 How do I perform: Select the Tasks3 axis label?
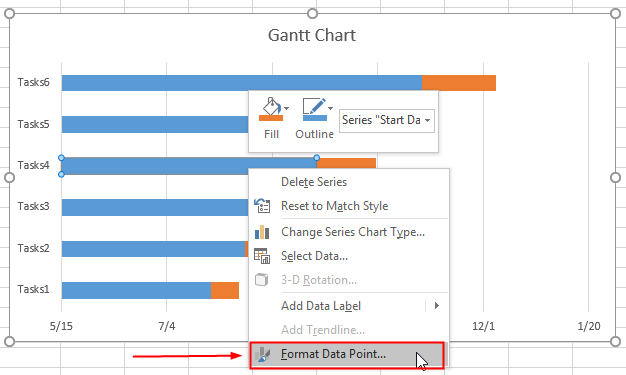click(34, 206)
